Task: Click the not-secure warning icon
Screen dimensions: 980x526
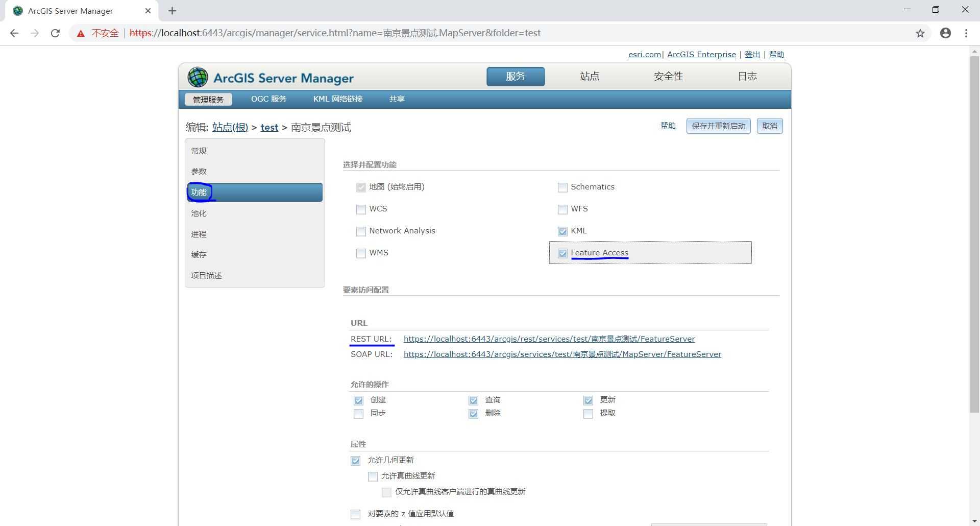Action: (81, 33)
